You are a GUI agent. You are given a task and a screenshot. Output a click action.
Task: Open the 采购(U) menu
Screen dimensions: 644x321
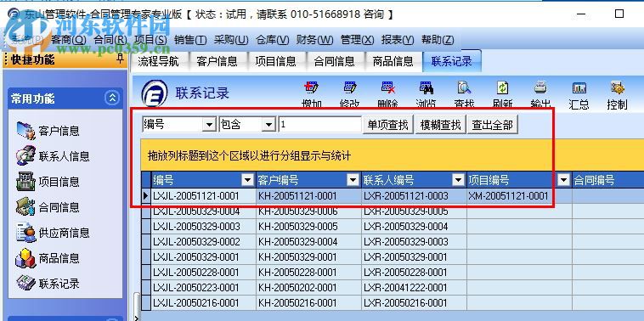tap(231, 40)
